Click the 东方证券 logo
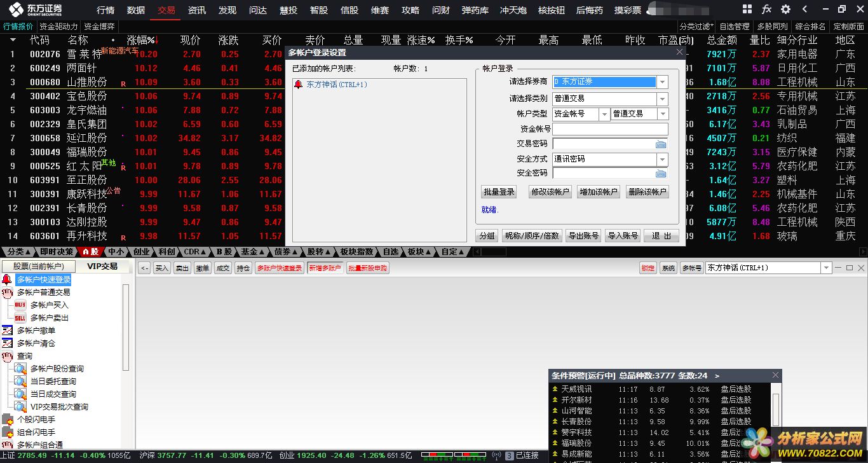 click(x=36, y=10)
